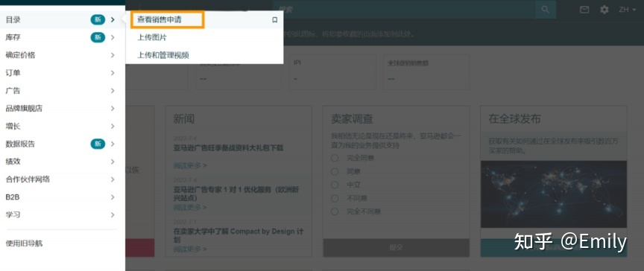This screenshot has height=271, width=644.
Task: Click the IPI metric card
Action: click(x=332, y=71)
